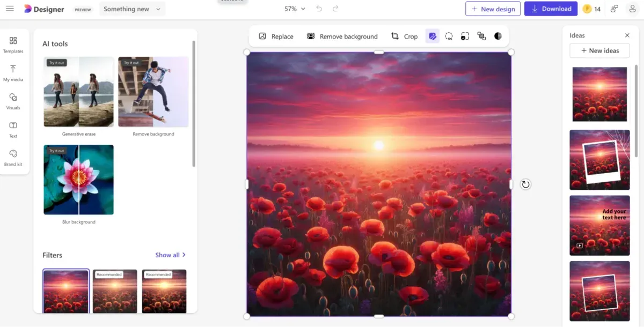
Task: Choose the last tilted-frame idea design
Action: [x=599, y=291]
